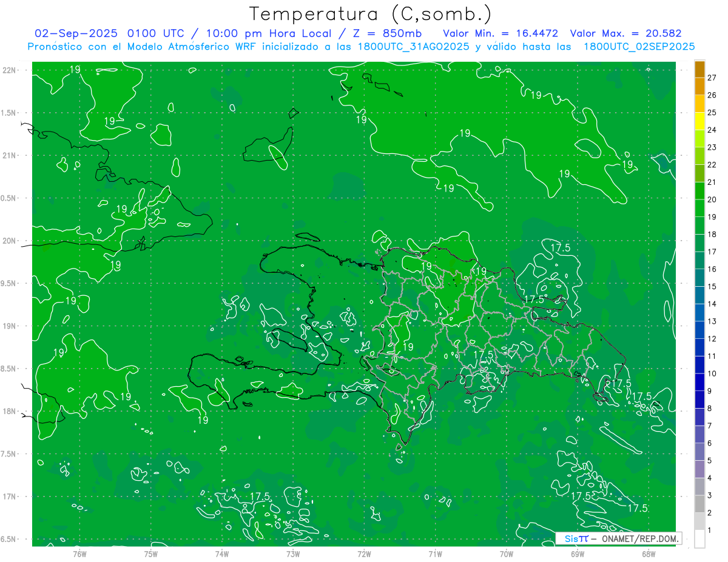
Task: Click color scale segment between 14 and 15
Action: [700, 295]
